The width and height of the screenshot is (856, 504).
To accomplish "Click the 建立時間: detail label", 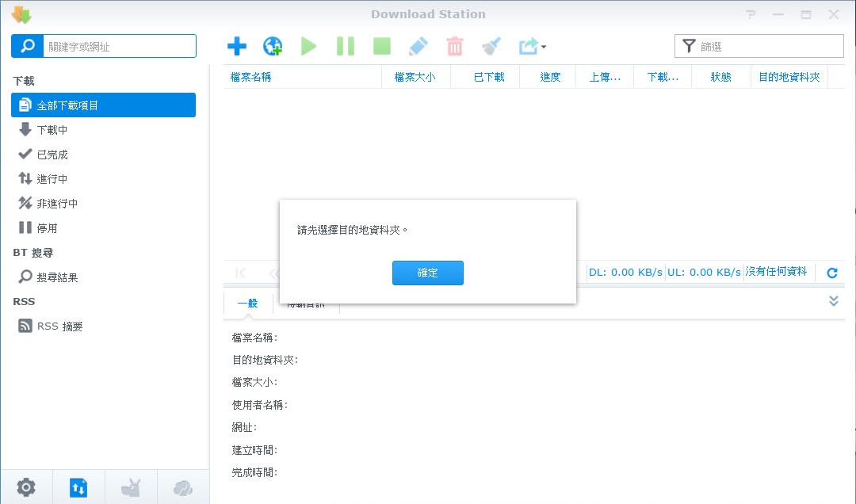I will tap(254, 450).
